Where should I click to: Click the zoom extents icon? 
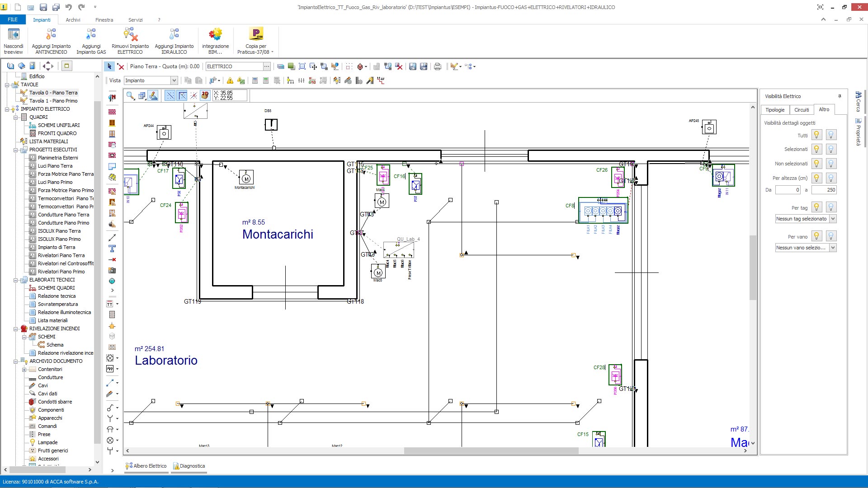coord(302,66)
